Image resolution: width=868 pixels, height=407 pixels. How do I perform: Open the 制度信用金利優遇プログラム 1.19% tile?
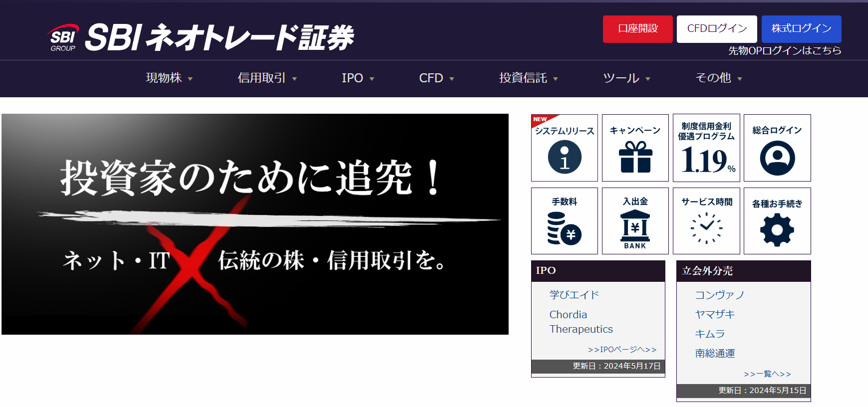[x=706, y=148]
